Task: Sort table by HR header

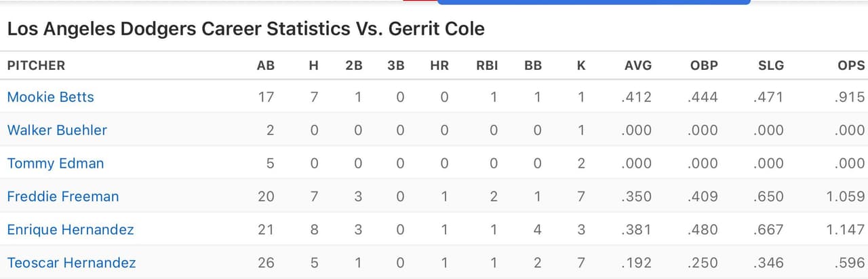Action: (x=439, y=66)
